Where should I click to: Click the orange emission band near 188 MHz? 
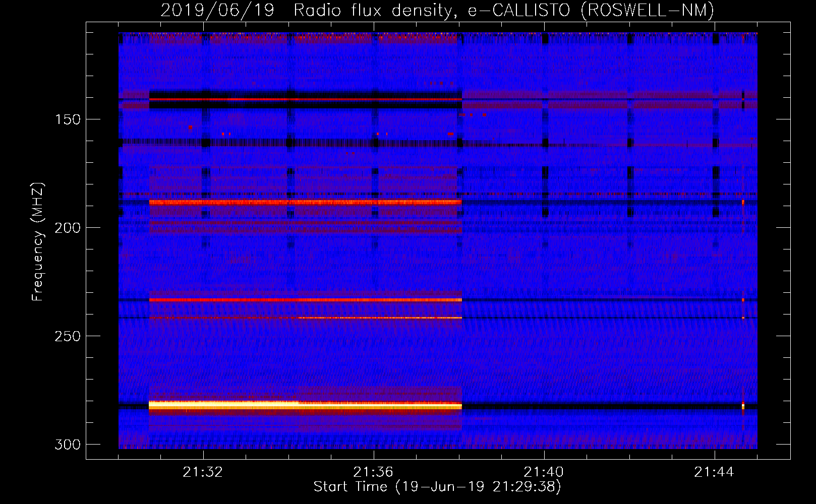point(305,202)
